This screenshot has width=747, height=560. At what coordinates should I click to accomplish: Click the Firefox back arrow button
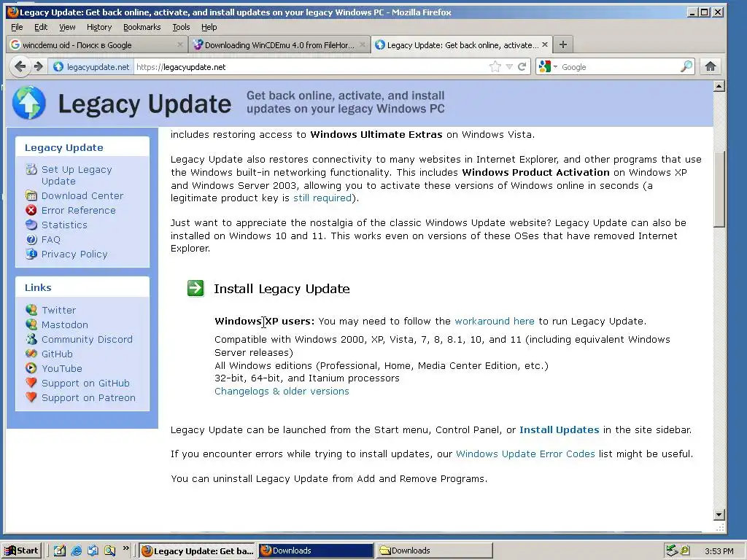click(20, 66)
